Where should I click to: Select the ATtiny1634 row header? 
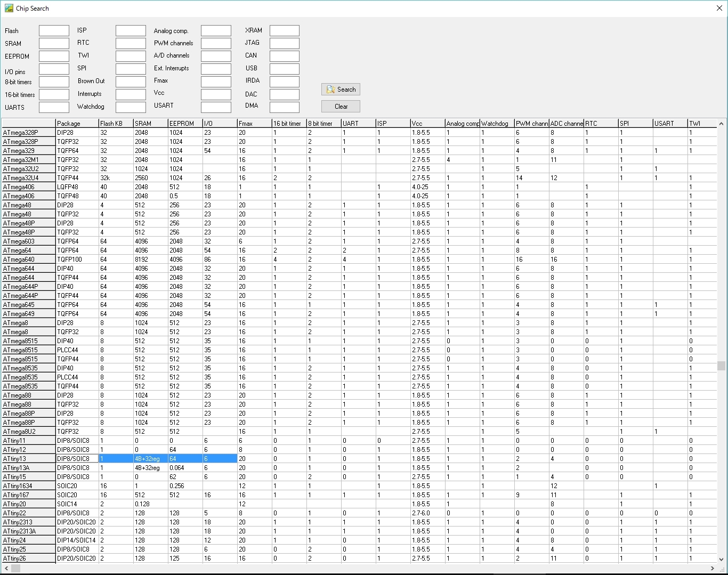pyautogui.click(x=28, y=486)
